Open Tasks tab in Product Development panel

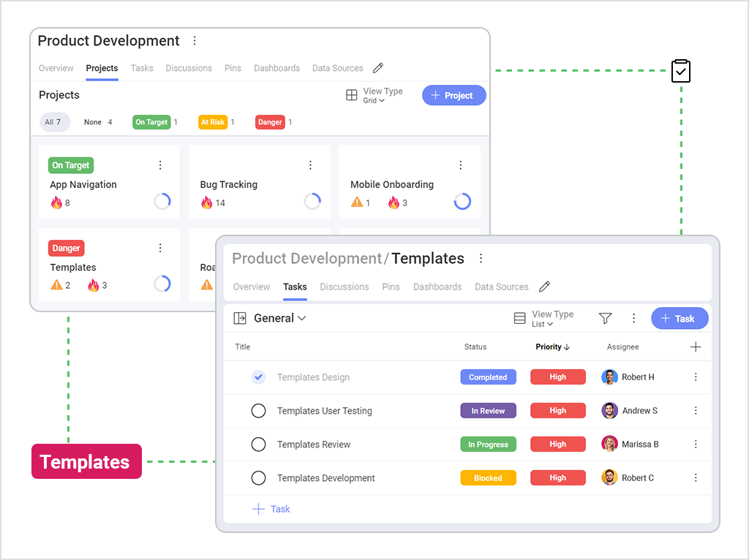[142, 68]
